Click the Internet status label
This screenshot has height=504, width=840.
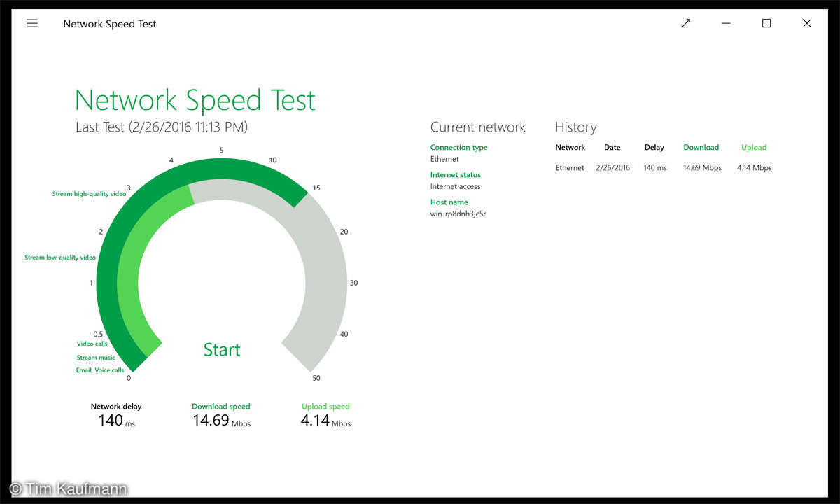click(x=456, y=174)
